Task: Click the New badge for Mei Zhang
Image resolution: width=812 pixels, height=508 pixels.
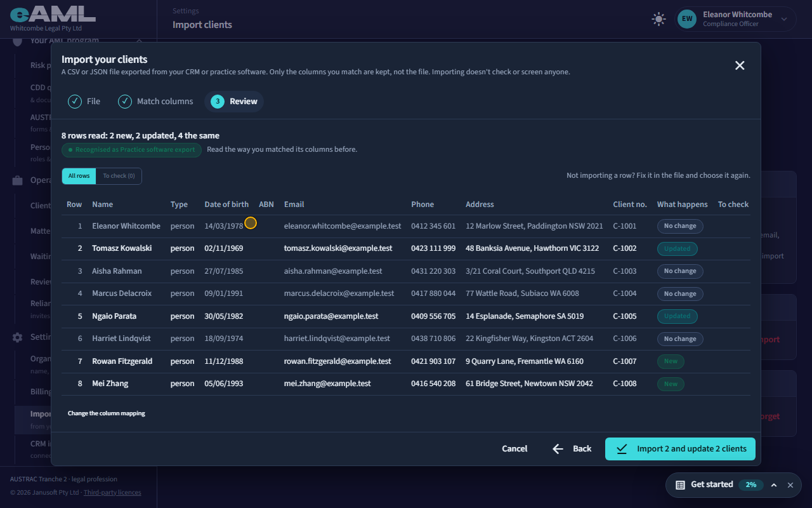Action: coord(671,384)
